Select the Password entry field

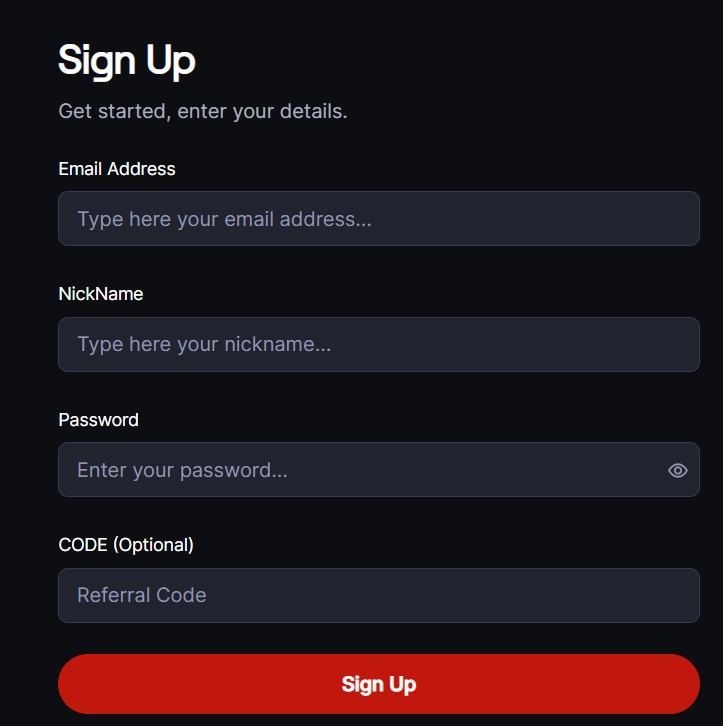pyautogui.click(x=379, y=469)
